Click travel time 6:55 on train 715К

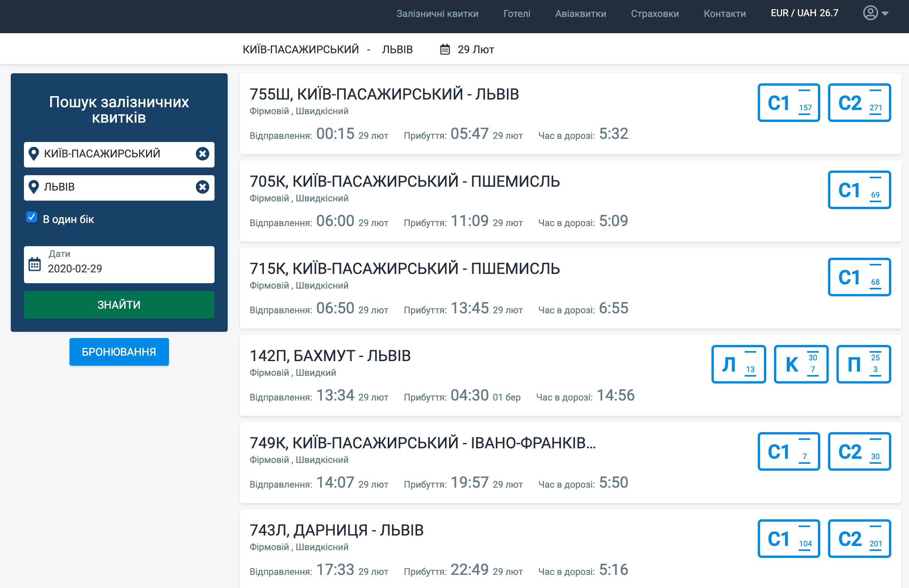click(x=613, y=308)
